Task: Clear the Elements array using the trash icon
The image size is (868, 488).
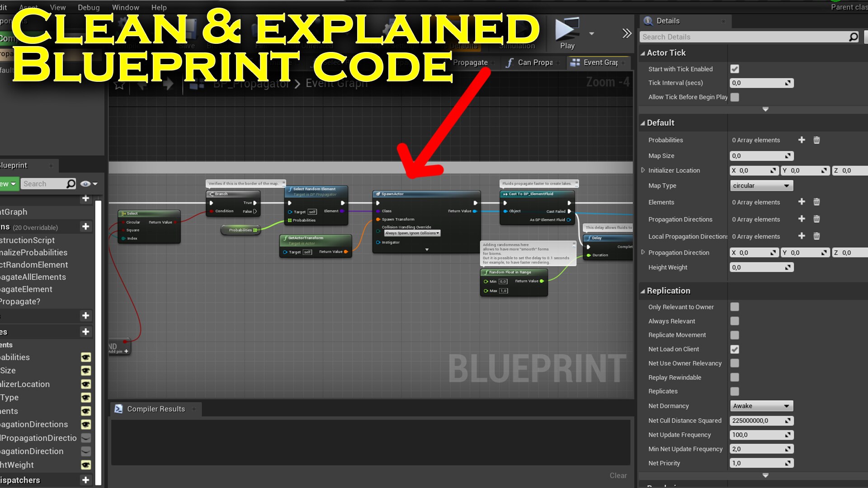Action: coord(816,202)
